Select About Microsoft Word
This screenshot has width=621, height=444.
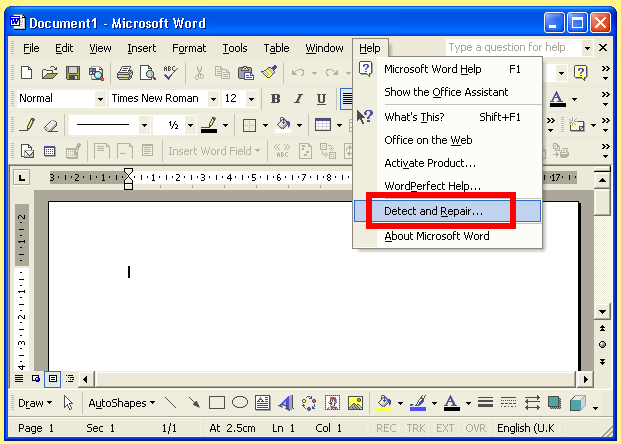tap(448, 236)
